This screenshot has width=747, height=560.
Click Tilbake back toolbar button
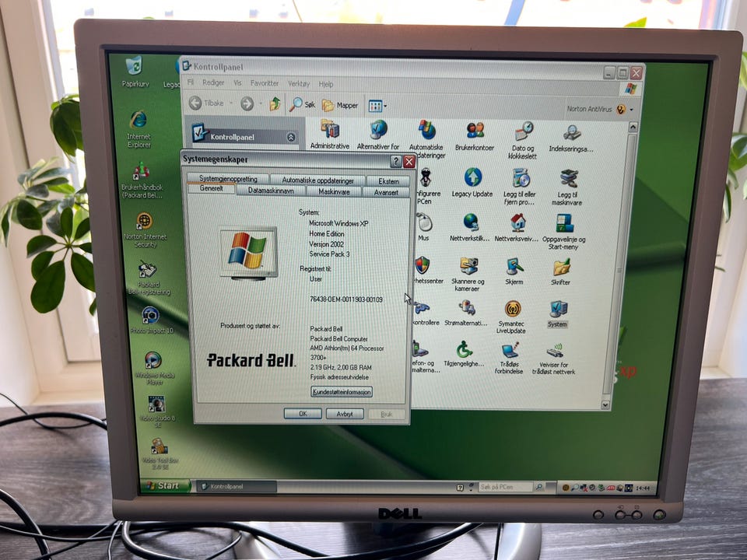click(206, 103)
